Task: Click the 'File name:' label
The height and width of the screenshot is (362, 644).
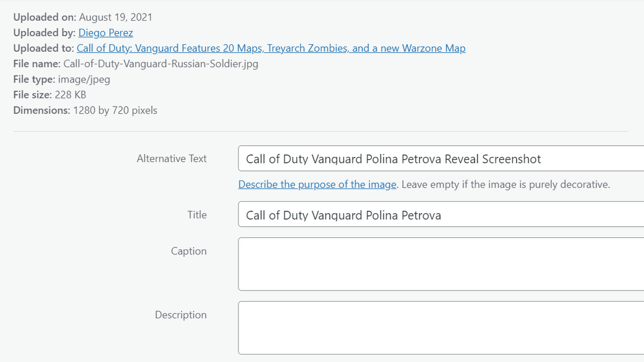Action: [37, 64]
